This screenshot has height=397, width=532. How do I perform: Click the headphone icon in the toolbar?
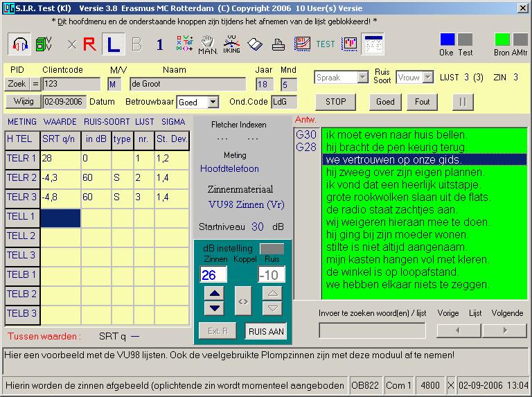click(x=21, y=44)
